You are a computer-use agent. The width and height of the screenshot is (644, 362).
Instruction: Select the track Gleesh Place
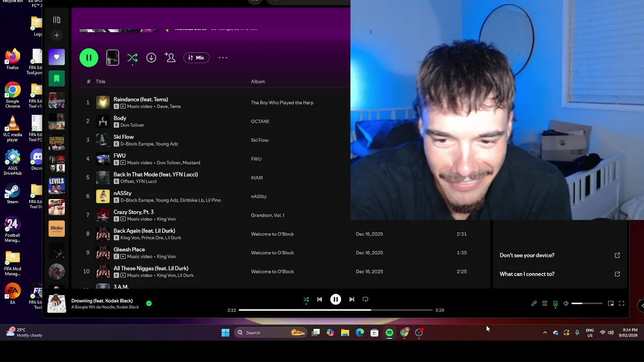coord(129,249)
